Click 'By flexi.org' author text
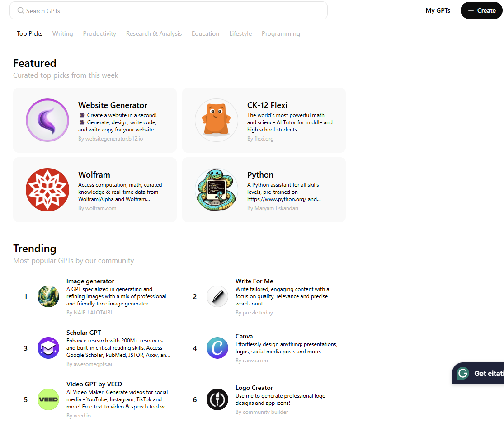 (x=260, y=139)
